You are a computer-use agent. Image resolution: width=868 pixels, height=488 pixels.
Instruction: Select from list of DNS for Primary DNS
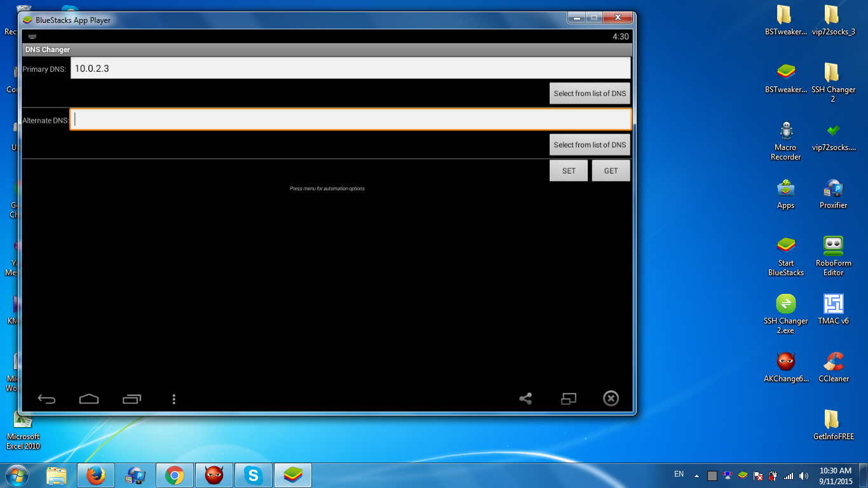[590, 93]
